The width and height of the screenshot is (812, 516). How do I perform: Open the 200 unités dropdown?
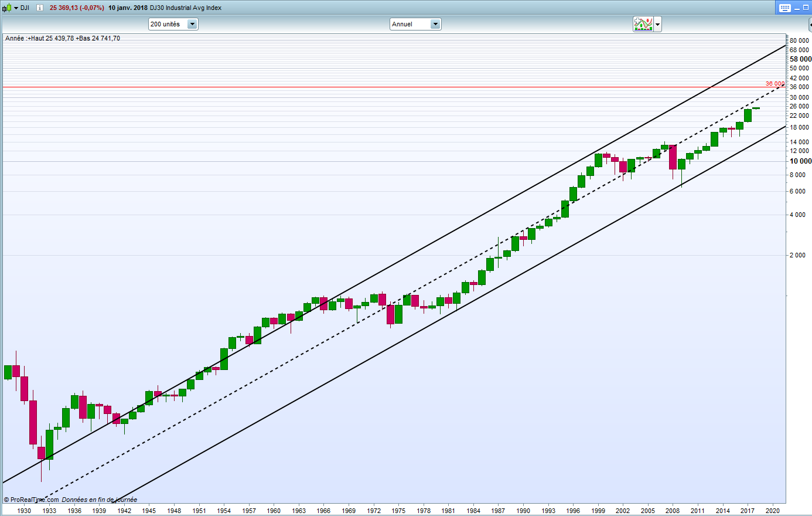(173, 24)
